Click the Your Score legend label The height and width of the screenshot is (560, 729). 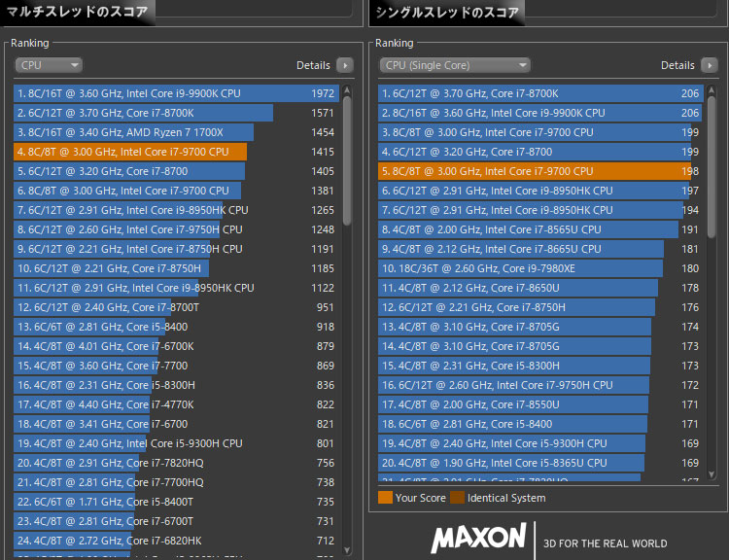point(420,498)
